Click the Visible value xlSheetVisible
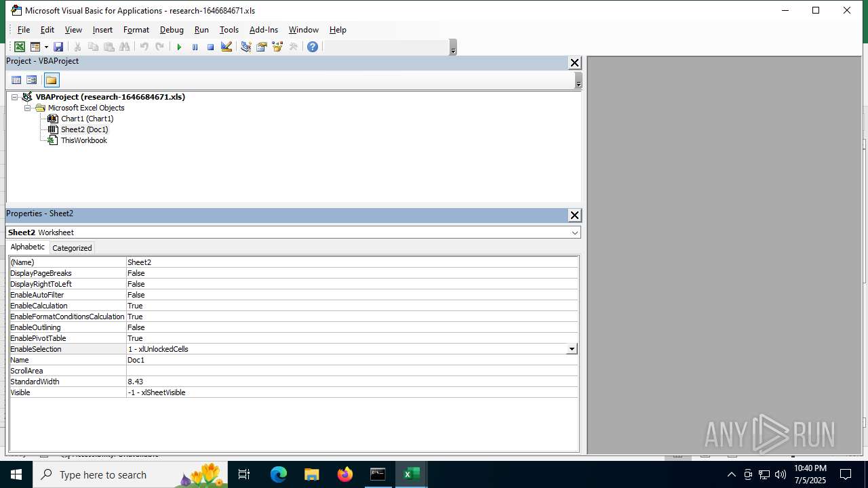Image resolution: width=868 pixels, height=488 pixels. 352,392
